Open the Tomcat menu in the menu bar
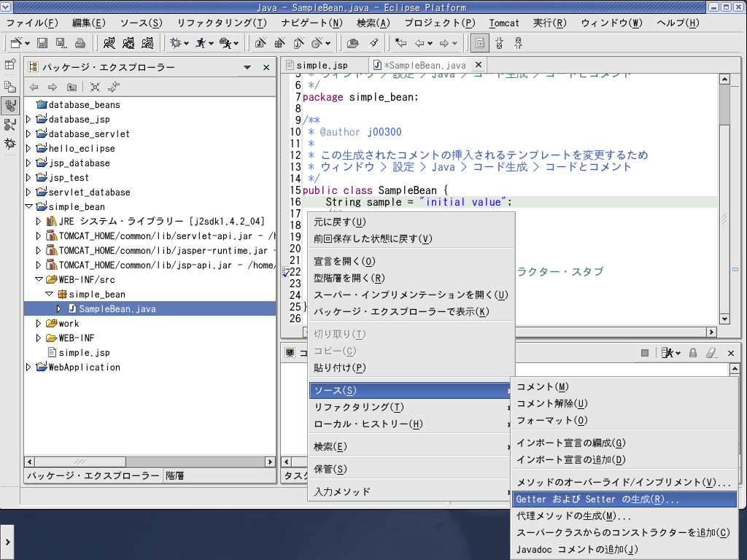Screen dimensions: 747x560 (x=503, y=23)
